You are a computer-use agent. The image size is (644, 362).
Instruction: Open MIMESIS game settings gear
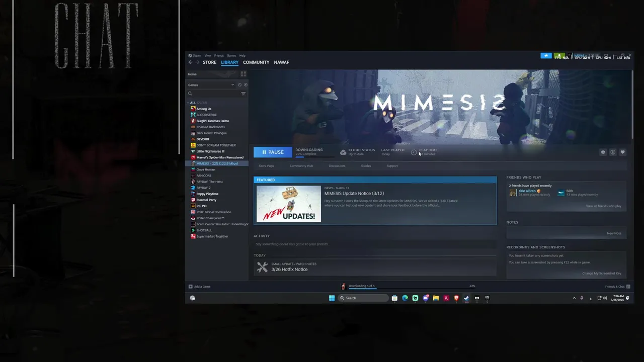click(603, 152)
